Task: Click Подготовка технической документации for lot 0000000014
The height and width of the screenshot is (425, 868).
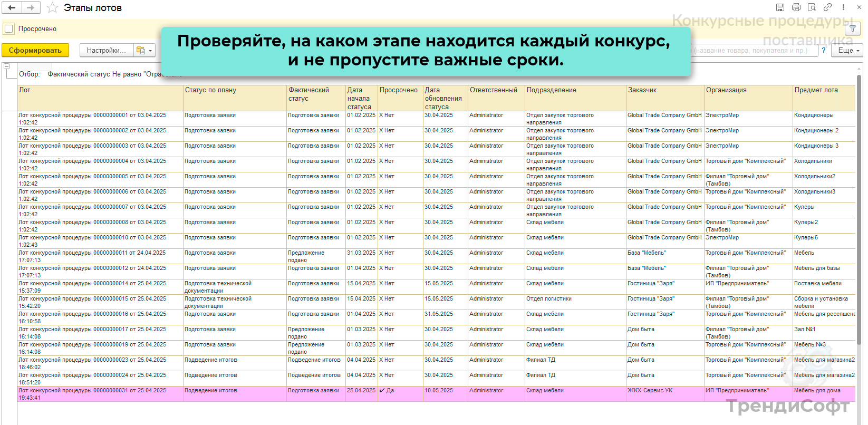Action: (x=235, y=287)
